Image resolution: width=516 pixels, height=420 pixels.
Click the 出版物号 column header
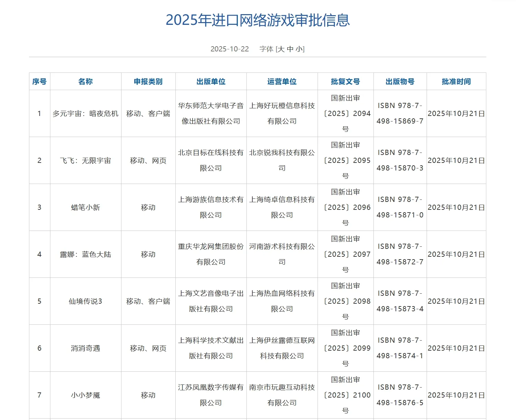coord(400,81)
